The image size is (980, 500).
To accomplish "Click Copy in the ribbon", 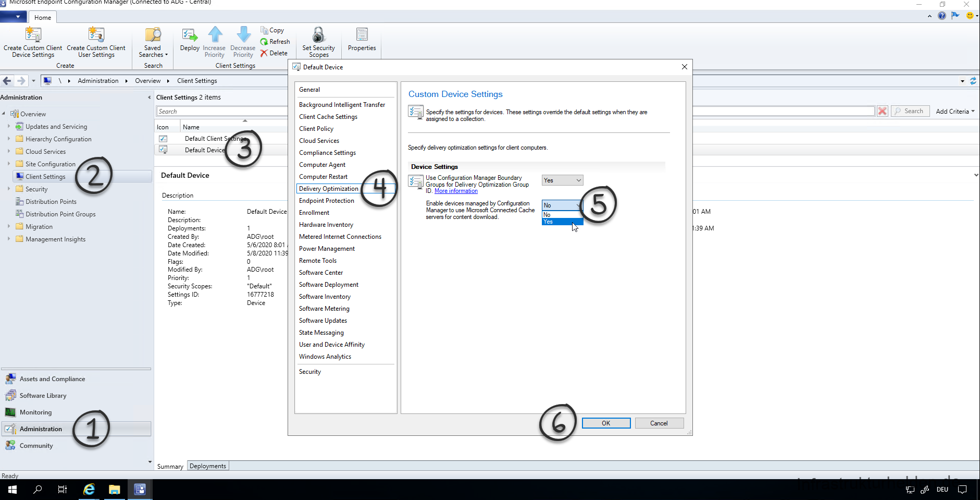I will pos(272,30).
